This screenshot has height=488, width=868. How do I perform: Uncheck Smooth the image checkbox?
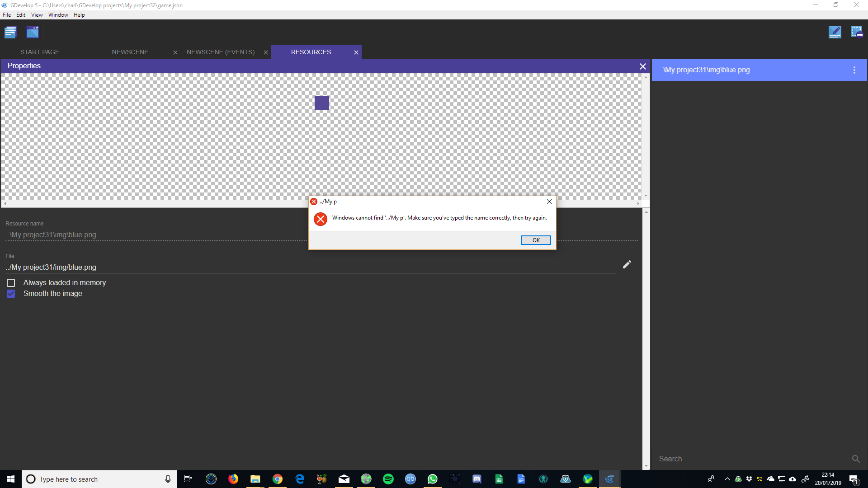[x=11, y=294]
